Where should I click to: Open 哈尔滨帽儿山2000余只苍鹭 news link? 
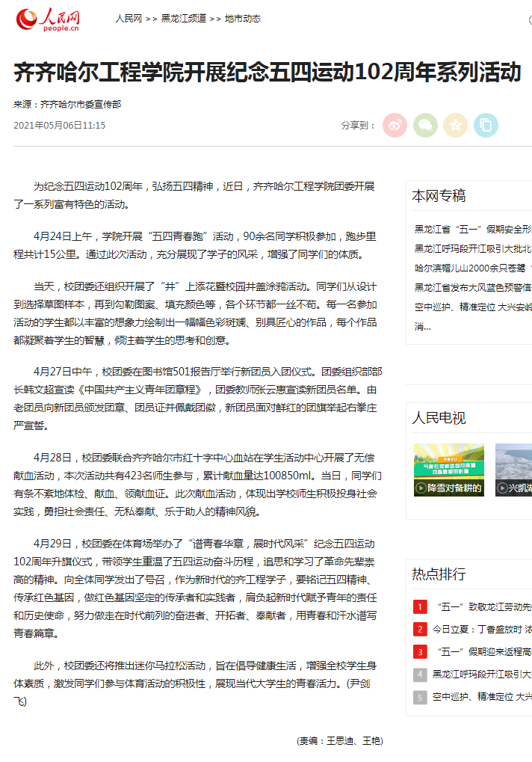click(x=473, y=268)
